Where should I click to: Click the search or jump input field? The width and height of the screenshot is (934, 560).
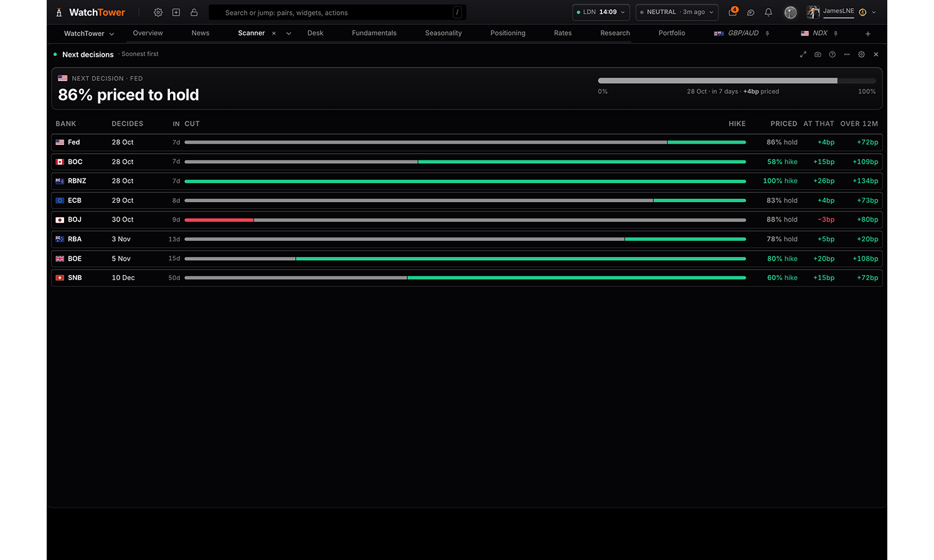click(337, 12)
